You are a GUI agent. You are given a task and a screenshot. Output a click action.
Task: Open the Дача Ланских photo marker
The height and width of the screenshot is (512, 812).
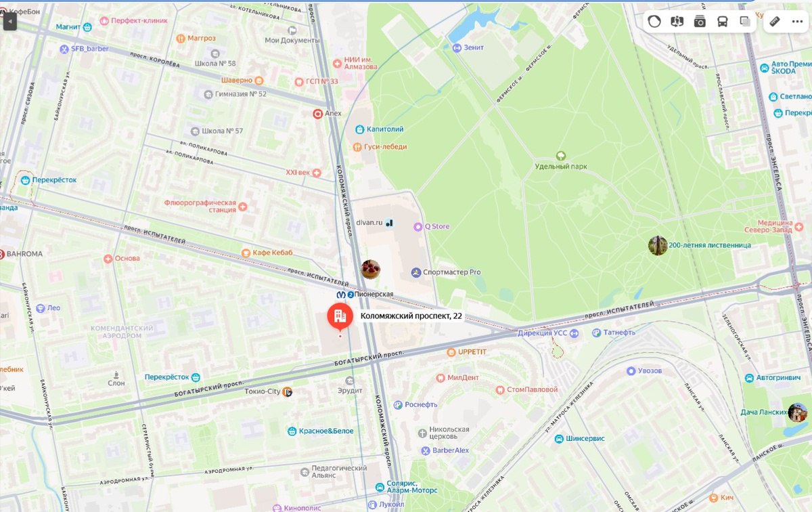798,412
